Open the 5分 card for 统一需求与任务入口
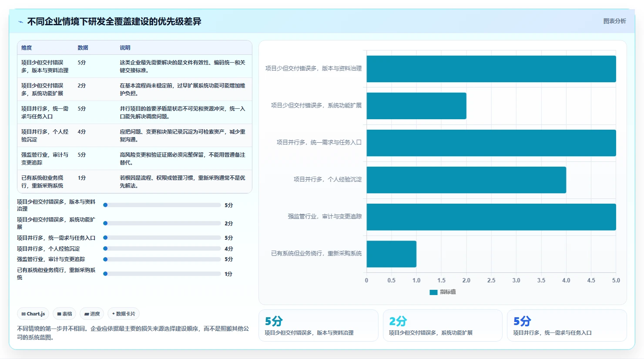 [x=567, y=325]
